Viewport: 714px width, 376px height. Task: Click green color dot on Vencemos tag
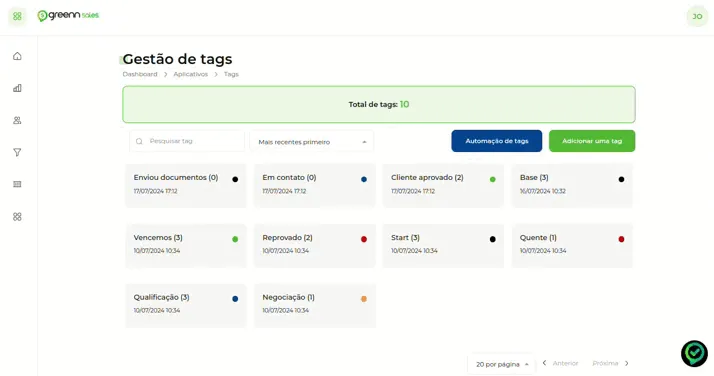(235, 239)
